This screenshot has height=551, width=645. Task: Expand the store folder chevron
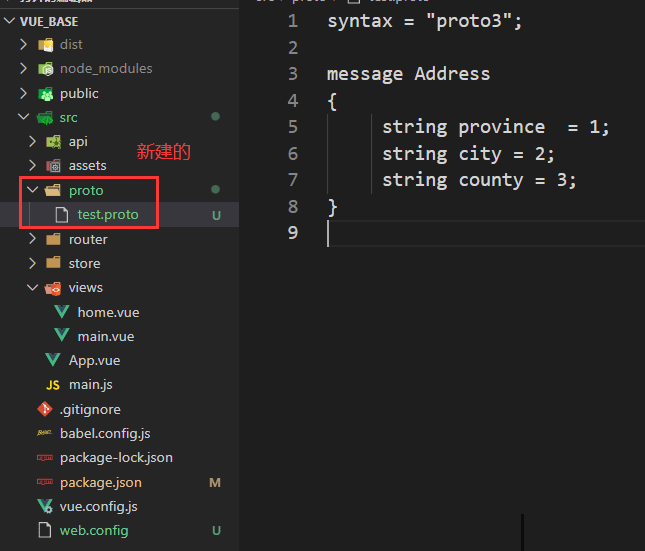32,263
